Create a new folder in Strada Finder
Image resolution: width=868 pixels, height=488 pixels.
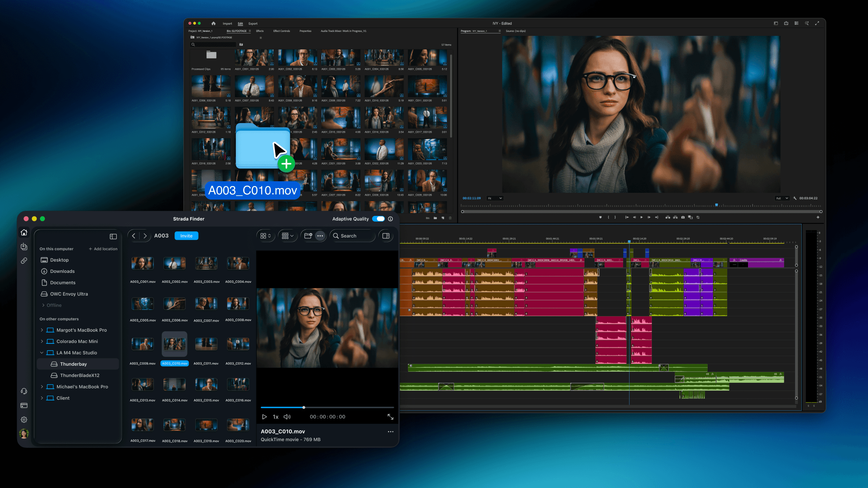(x=308, y=236)
